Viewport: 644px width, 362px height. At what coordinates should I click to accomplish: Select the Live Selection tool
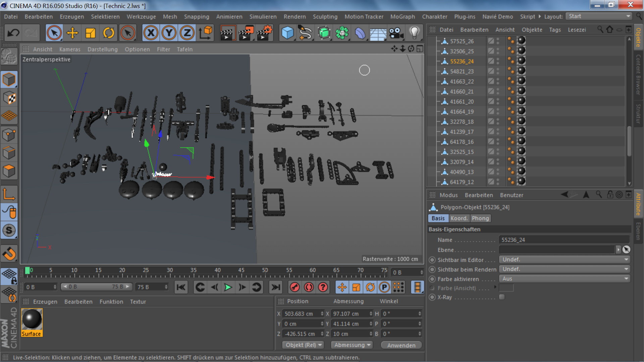click(x=54, y=33)
